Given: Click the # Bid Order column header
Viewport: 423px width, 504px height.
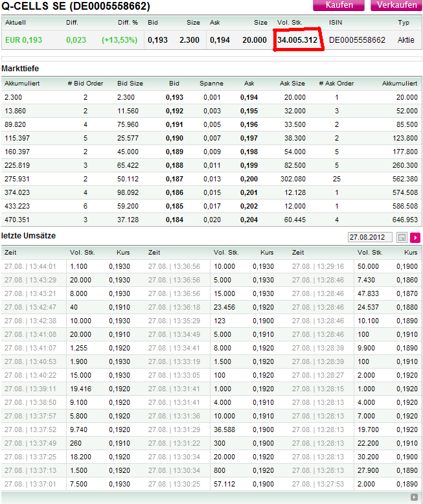Looking at the screenshot, I should [86, 84].
